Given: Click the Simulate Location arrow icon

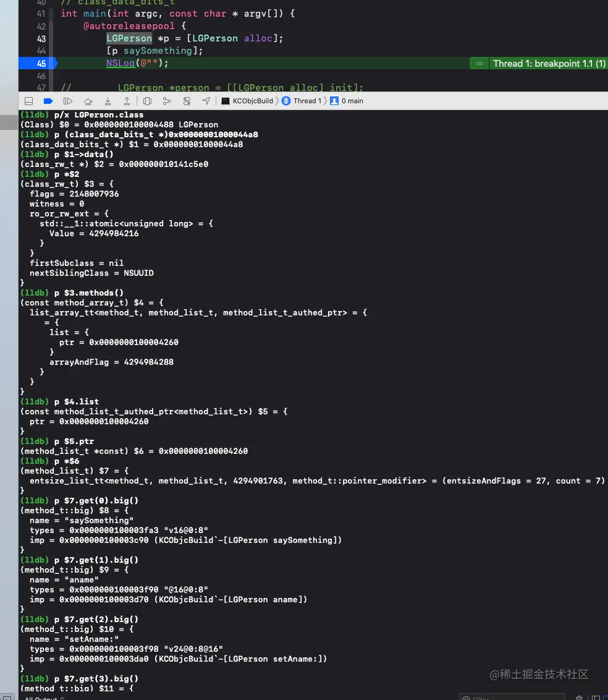Looking at the screenshot, I should (x=206, y=101).
